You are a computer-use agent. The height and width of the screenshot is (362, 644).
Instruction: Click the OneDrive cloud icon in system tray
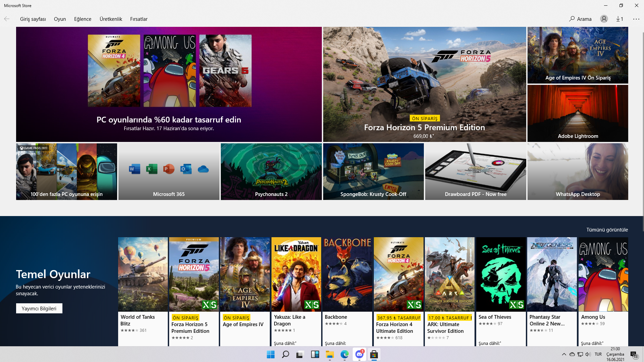572,354
